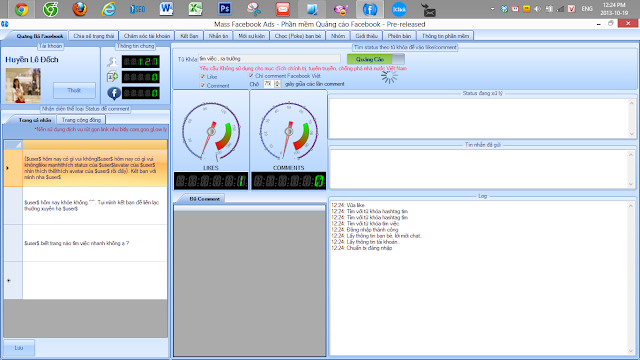Select the Trang cá nhân sub-tab
Viewport: 640px width, 360px height.
(35, 120)
